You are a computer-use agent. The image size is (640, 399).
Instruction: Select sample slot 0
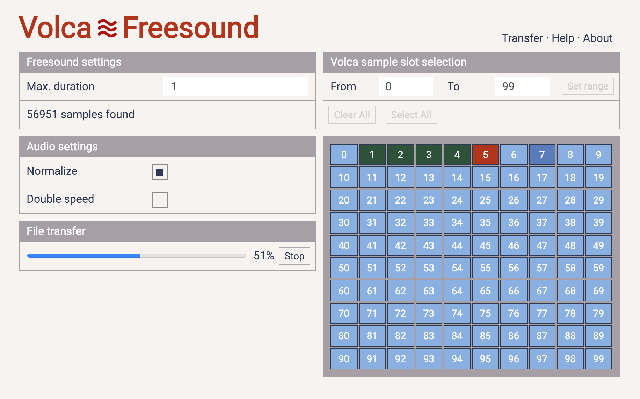pyautogui.click(x=344, y=155)
